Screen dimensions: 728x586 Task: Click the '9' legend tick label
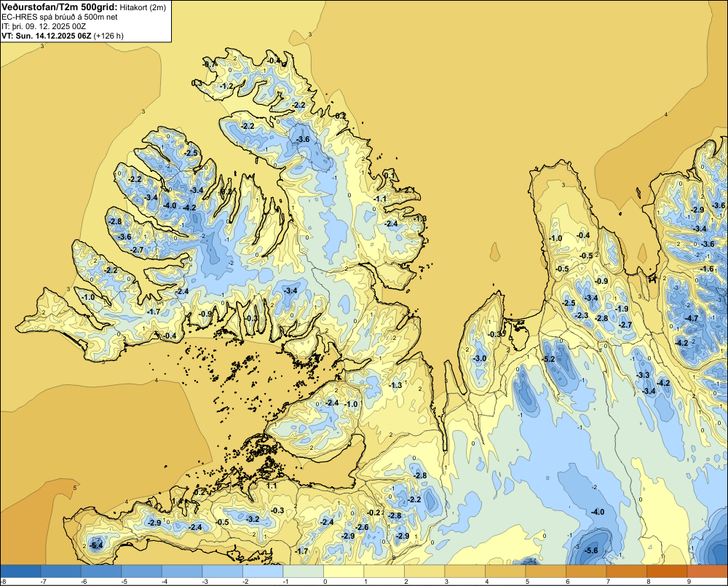click(x=689, y=582)
